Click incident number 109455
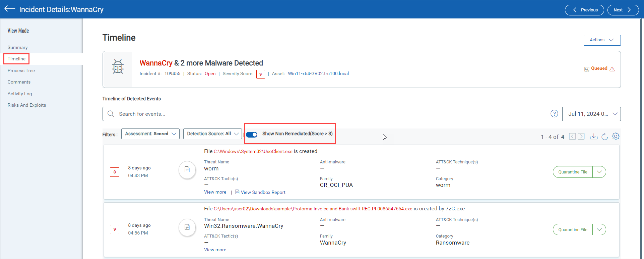644x259 pixels. click(172, 73)
